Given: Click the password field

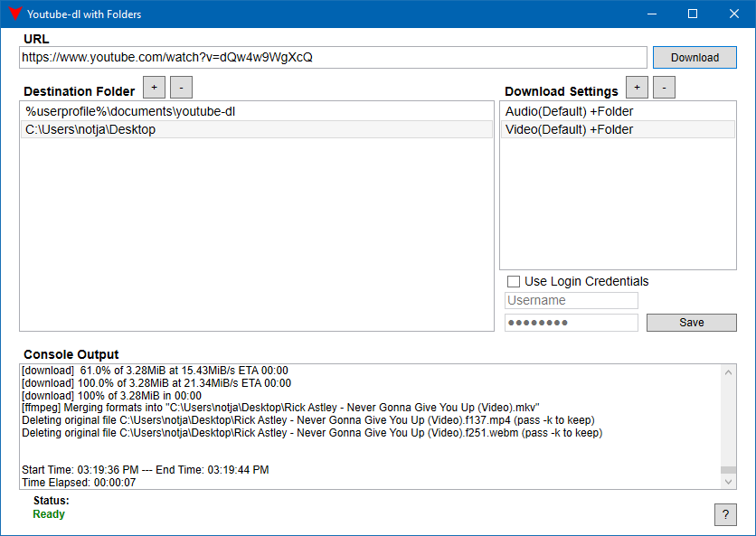Looking at the screenshot, I should [x=571, y=323].
